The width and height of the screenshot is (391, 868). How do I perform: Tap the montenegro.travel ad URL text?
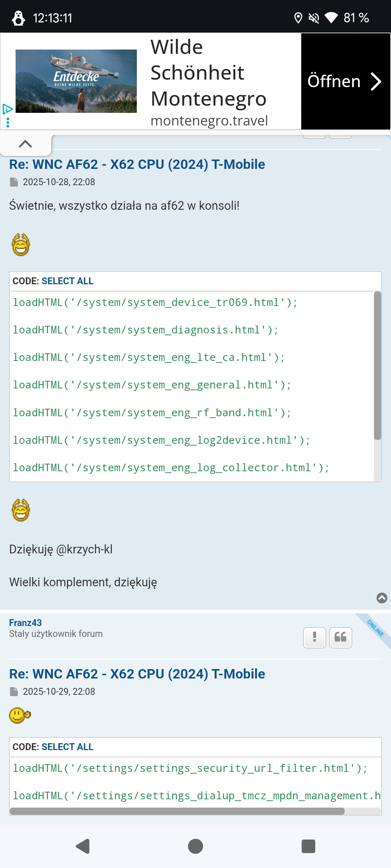(209, 121)
